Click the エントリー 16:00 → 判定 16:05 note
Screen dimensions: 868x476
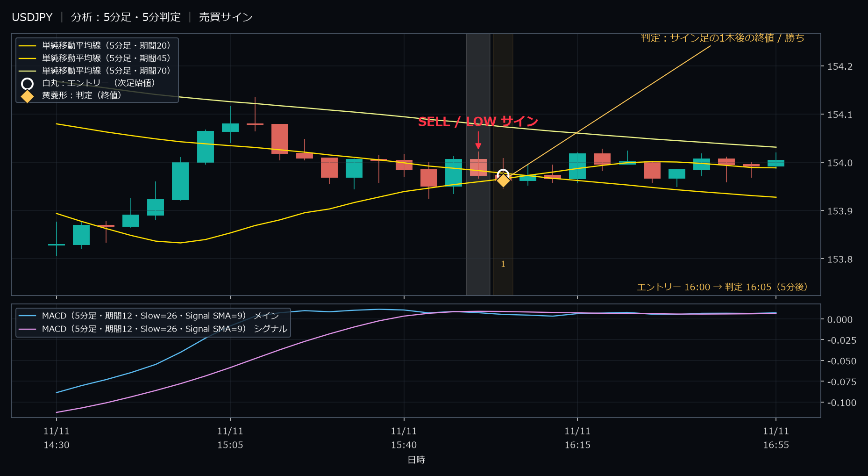[722, 287]
